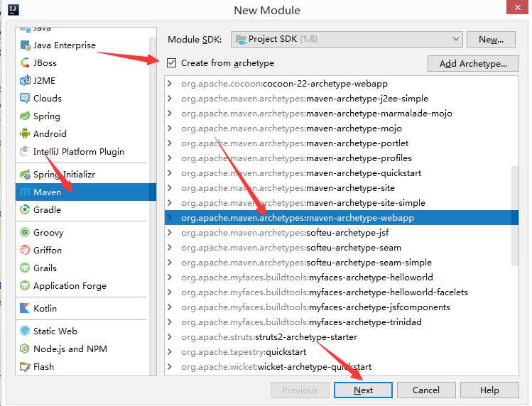Choose the Kotlin icon
The height and width of the screenshot is (406, 532).
(25, 308)
